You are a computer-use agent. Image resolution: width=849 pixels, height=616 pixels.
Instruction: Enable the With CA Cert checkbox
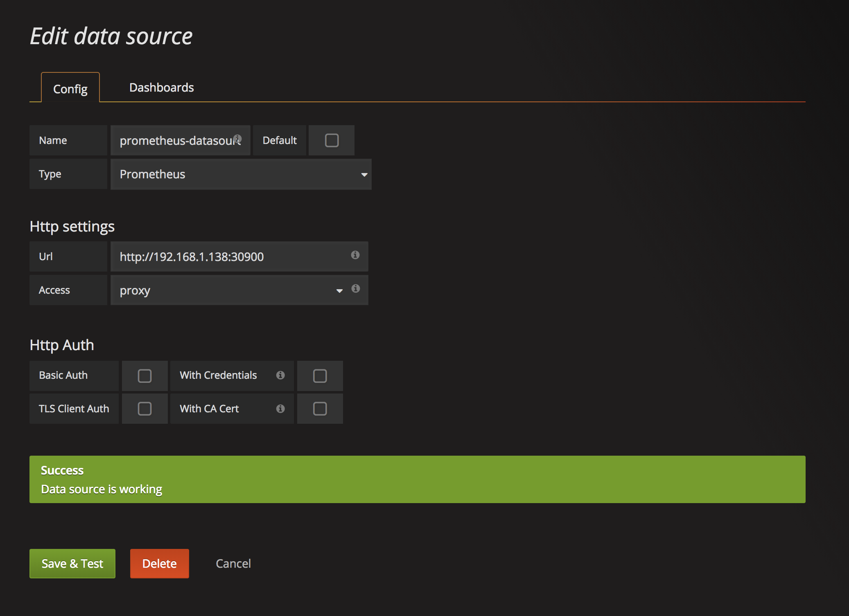320,409
